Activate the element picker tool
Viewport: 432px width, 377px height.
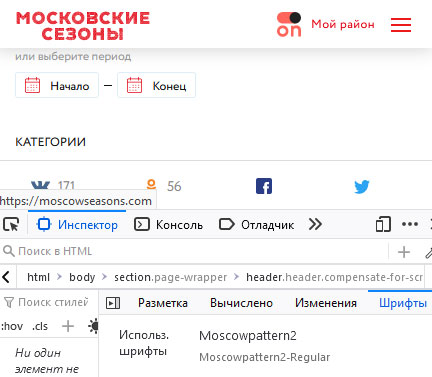pyautogui.click(x=11, y=224)
